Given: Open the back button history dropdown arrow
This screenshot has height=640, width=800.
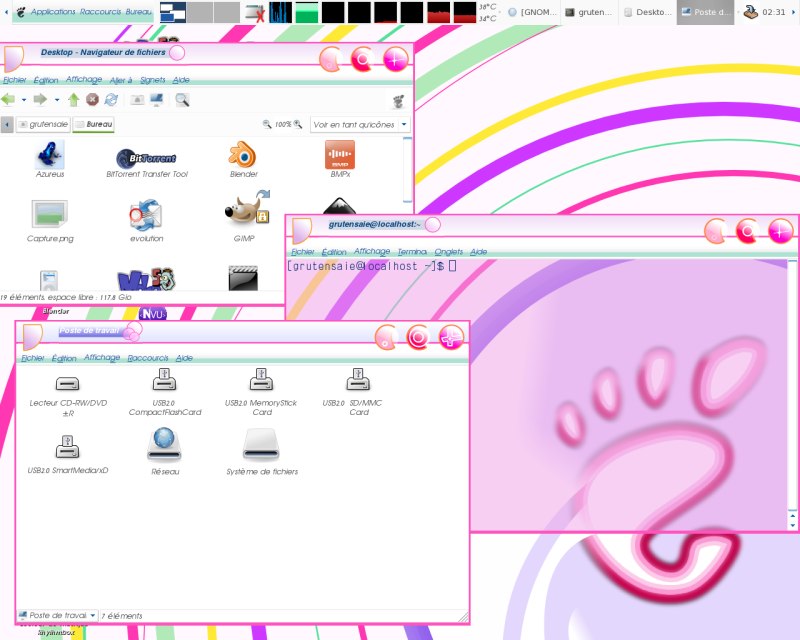Looking at the screenshot, I should pos(24,100).
